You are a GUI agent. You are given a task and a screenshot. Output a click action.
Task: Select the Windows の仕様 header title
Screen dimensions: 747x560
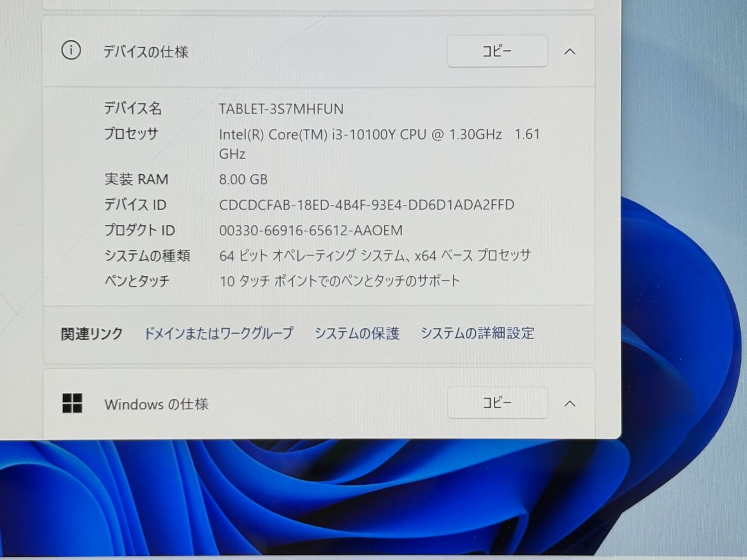click(x=156, y=404)
